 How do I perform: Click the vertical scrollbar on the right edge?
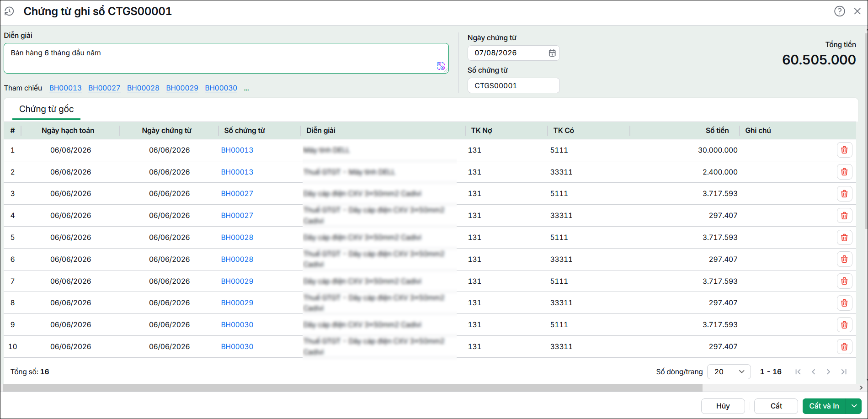(x=866, y=130)
